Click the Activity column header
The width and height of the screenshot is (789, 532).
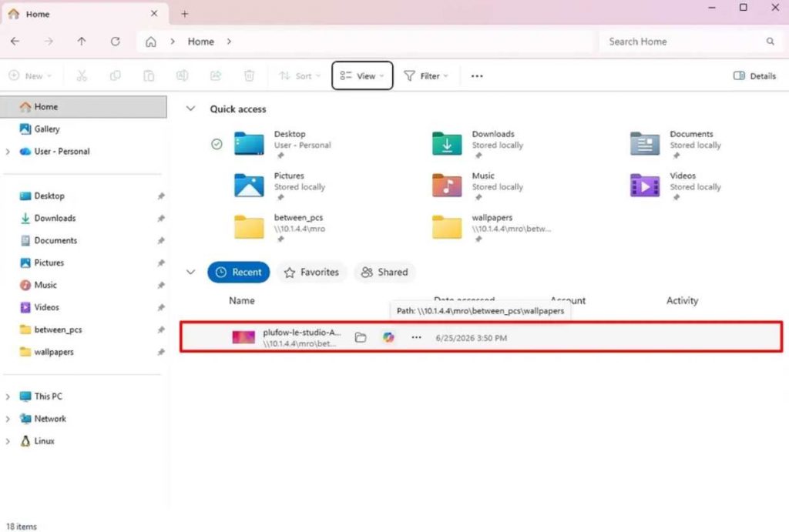(682, 301)
